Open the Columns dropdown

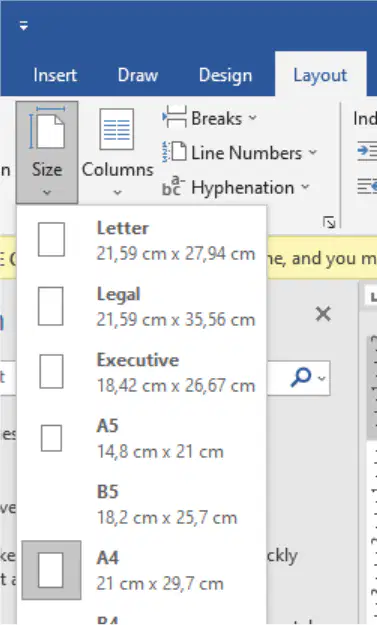pyautogui.click(x=118, y=152)
